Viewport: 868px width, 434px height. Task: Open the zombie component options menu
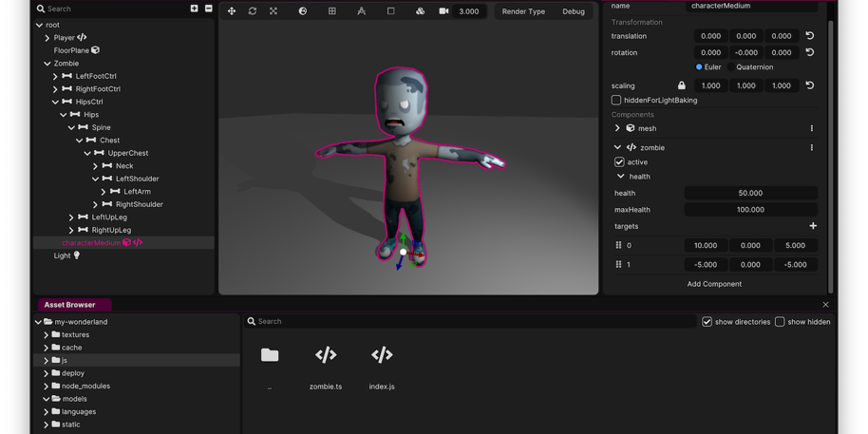[x=812, y=148]
